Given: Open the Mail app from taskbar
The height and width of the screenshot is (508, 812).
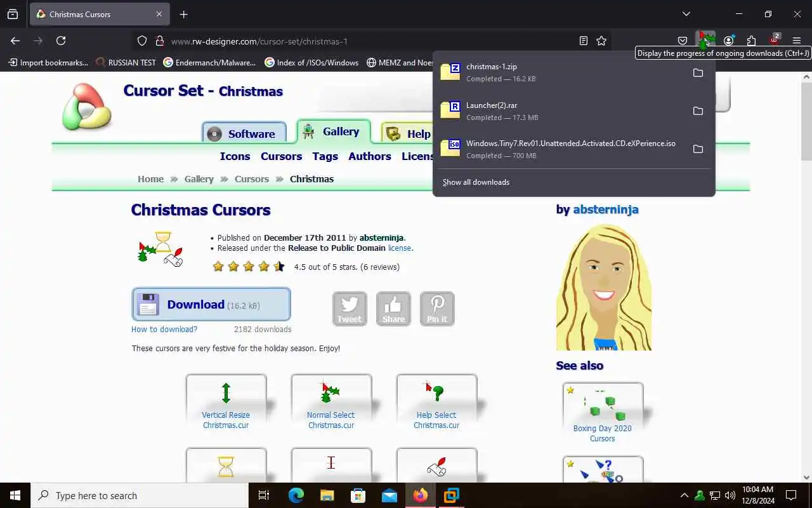Looking at the screenshot, I should [x=389, y=495].
